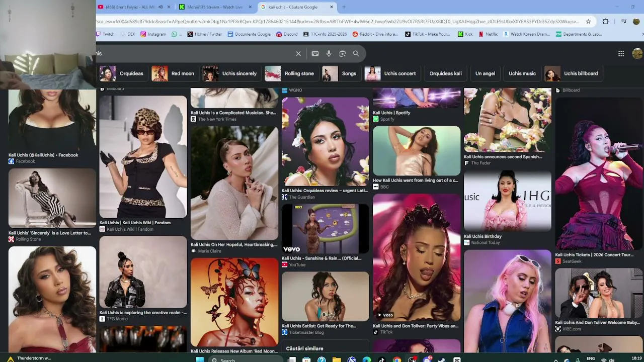
Task: Filter images by Uchis music chip
Action: (522, 73)
